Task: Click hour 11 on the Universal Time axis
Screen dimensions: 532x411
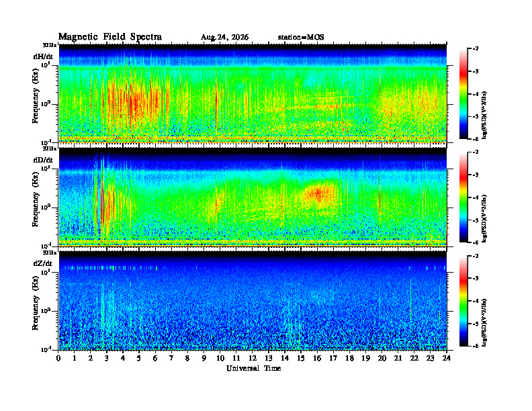Action: pos(236,359)
